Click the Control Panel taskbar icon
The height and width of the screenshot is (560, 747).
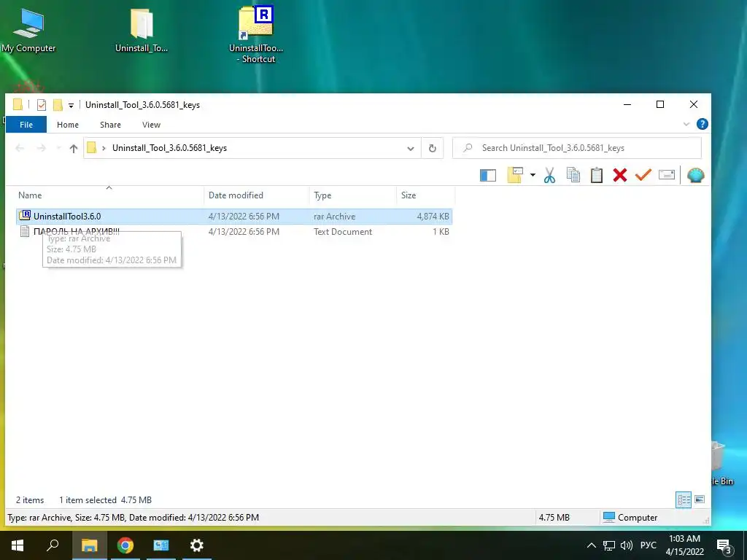pyautogui.click(x=161, y=545)
